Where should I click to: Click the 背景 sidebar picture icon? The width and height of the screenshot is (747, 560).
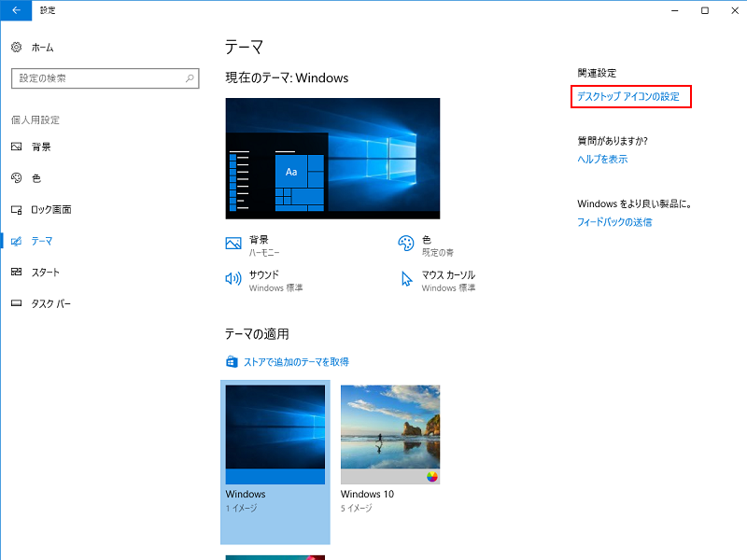point(16,147)
